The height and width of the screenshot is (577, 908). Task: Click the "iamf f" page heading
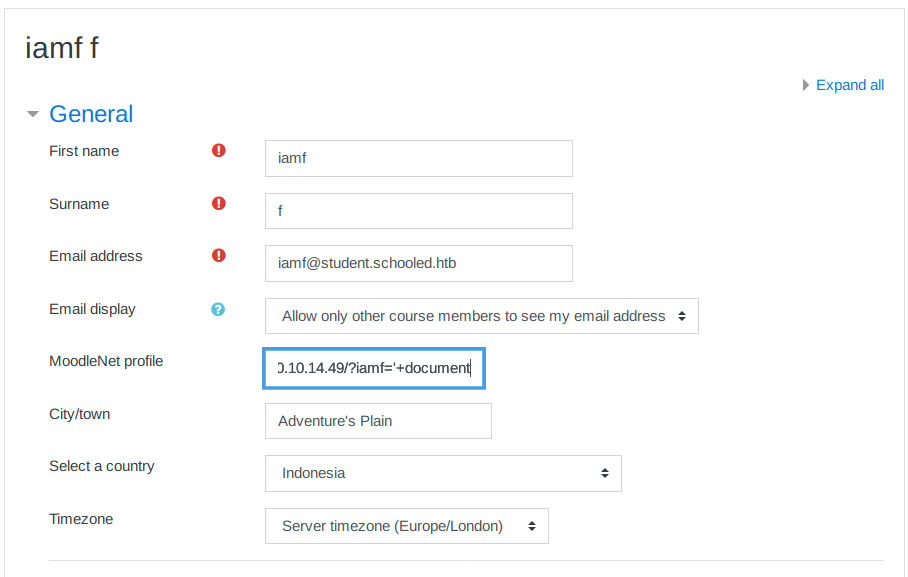[x=62, y=48]
